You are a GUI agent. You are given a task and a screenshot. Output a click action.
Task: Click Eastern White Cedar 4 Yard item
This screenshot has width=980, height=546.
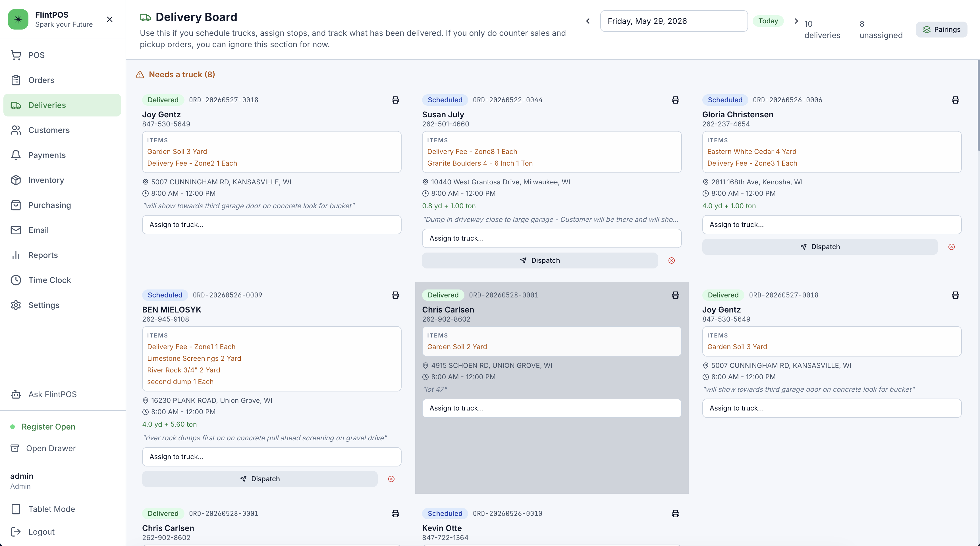pyautogui.click(x=751, y=151)
